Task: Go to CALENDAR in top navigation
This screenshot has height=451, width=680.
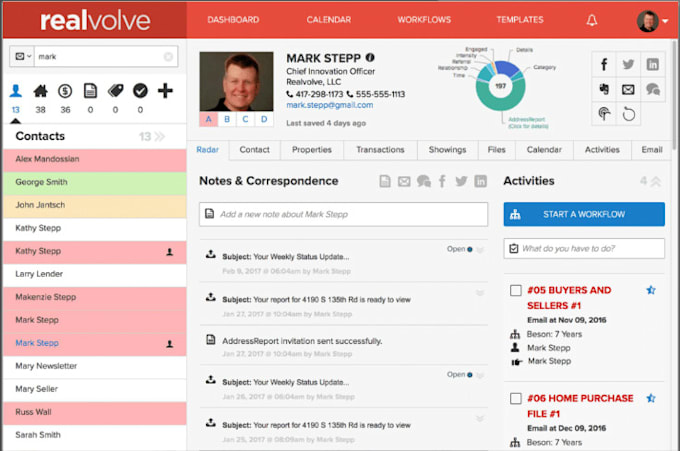Action: tap(329, 20)
